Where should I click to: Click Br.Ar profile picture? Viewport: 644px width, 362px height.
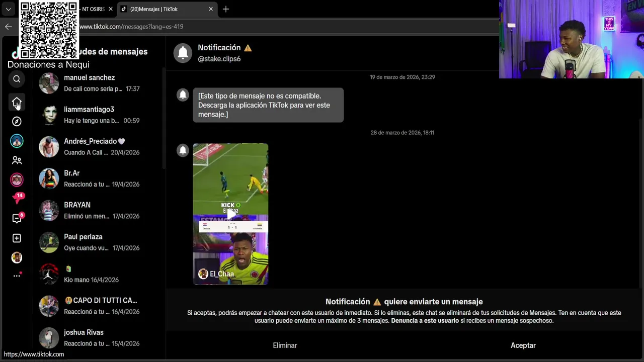[x=49, y=178]
